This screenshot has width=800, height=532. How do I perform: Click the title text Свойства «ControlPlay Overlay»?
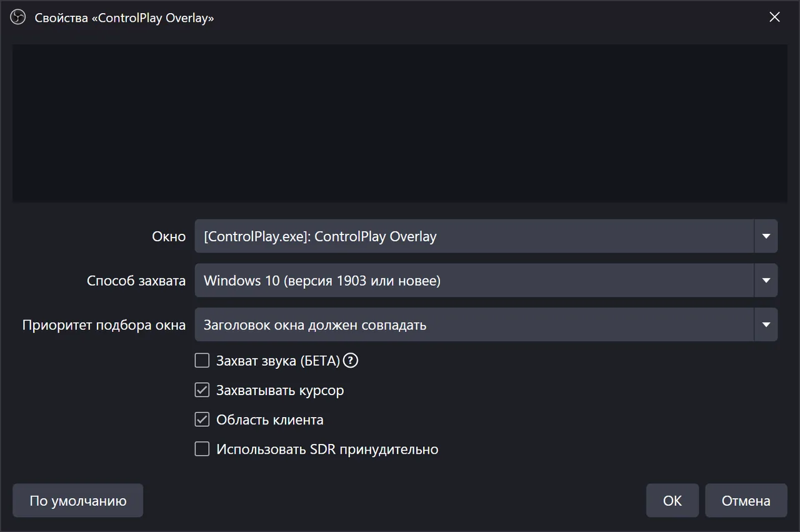[x=124, y=18]
